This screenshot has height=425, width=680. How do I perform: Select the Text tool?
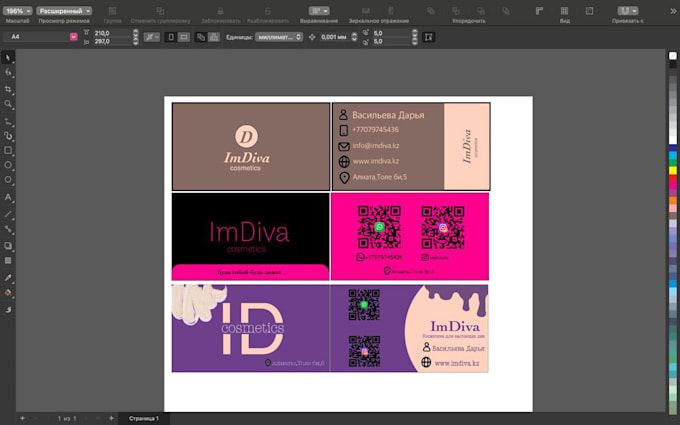[8, 197]
